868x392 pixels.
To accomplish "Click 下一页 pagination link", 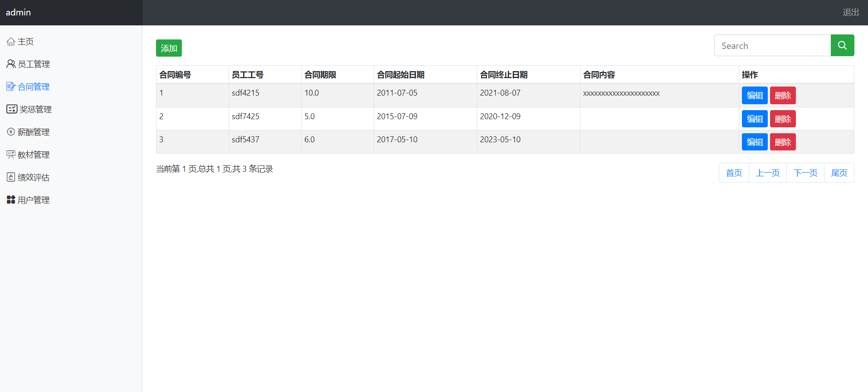I will click(x=805, y=173).
